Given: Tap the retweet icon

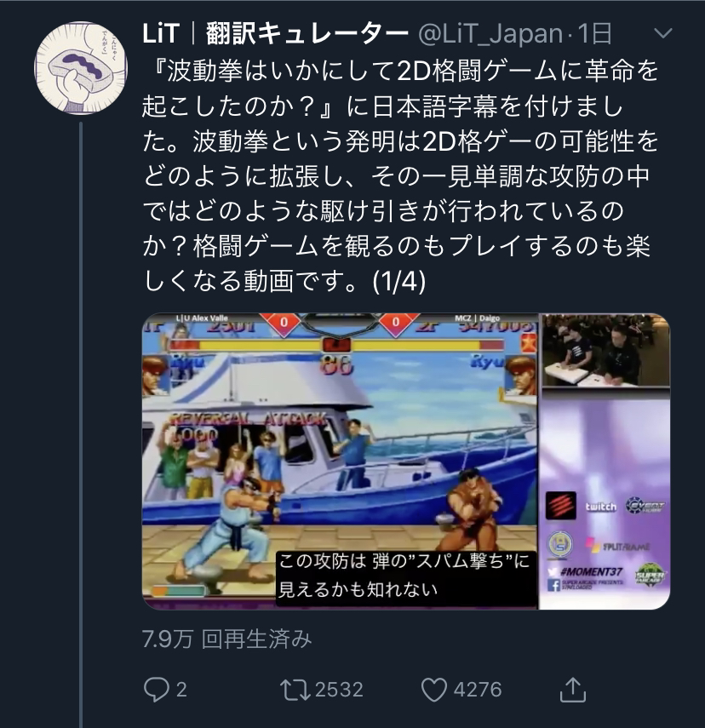Looking at the screenshot, I should [x=295, y=690].
